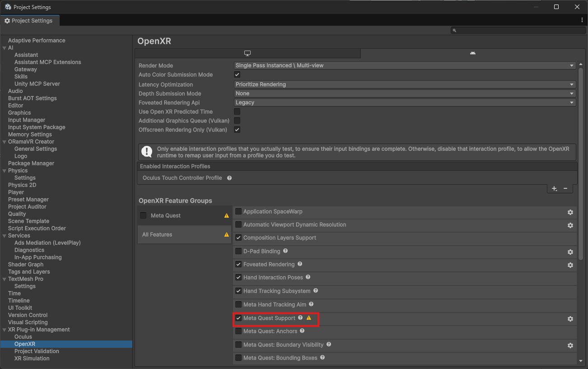Collapse the Physics category
The image size is (588, 369).
tap(5, 171)
